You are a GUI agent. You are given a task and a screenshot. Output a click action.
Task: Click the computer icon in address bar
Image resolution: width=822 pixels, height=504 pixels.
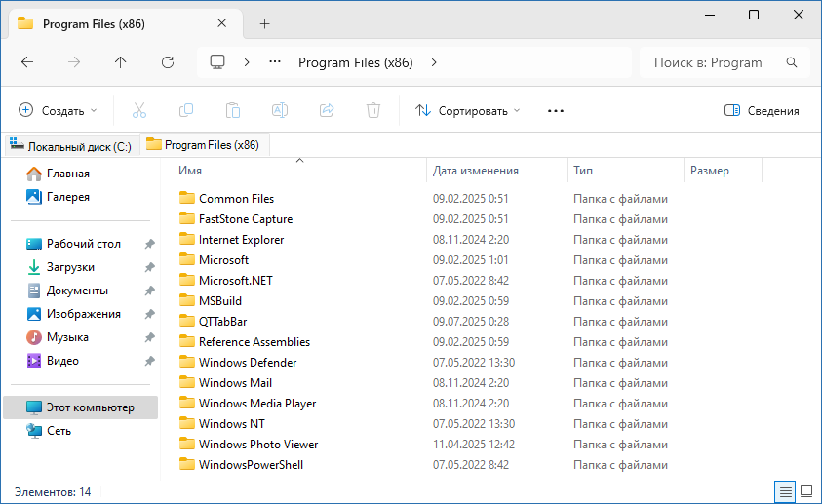(217, 62)
